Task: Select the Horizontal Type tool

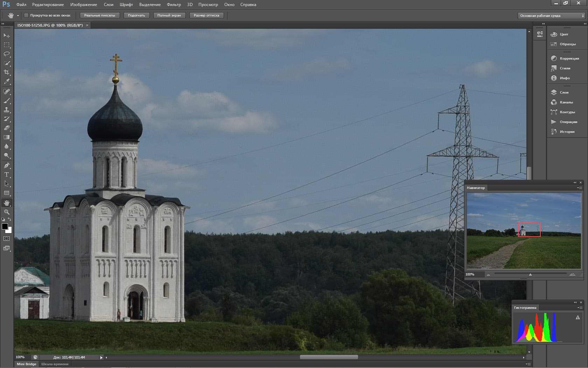Action: (7, 175)
